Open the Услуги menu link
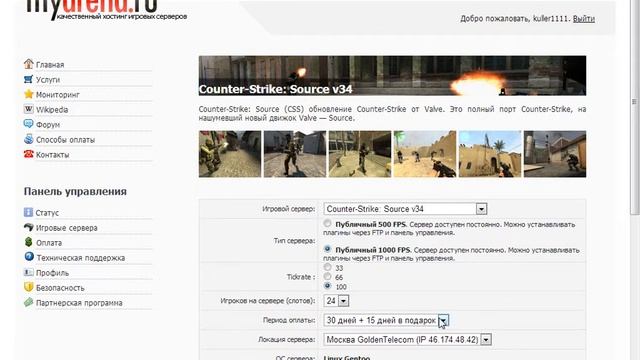Image resolution: width=640 pixels, height=360 pixels. [48, 80]
